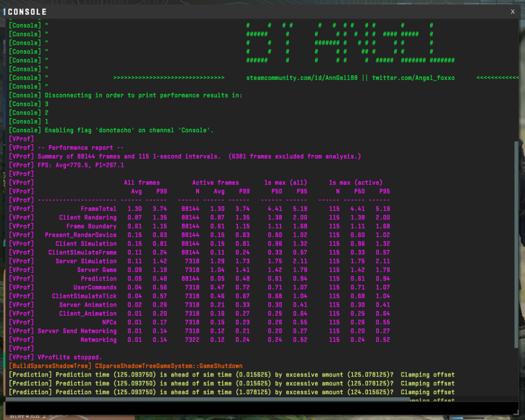Close the console window with X
This screenshot has width=525, height=420.
tap(512, 12)
